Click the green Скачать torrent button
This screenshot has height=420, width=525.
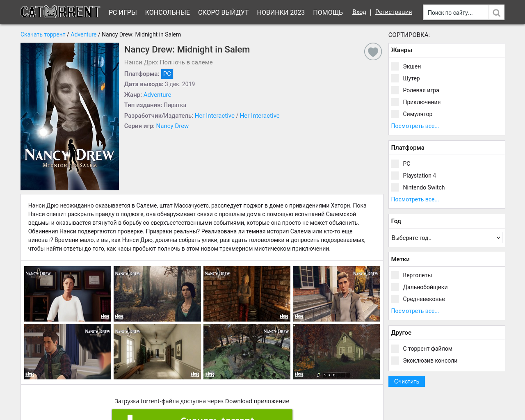point(202,415)
